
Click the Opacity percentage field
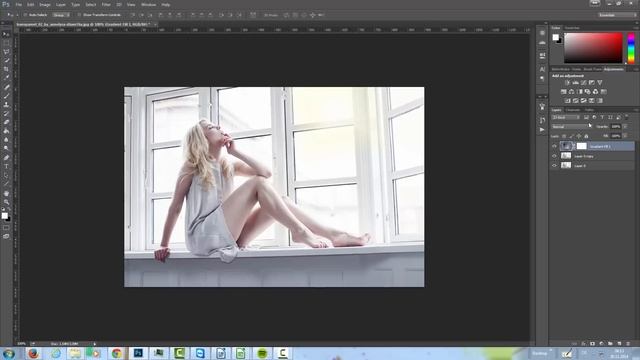(616, 127)
